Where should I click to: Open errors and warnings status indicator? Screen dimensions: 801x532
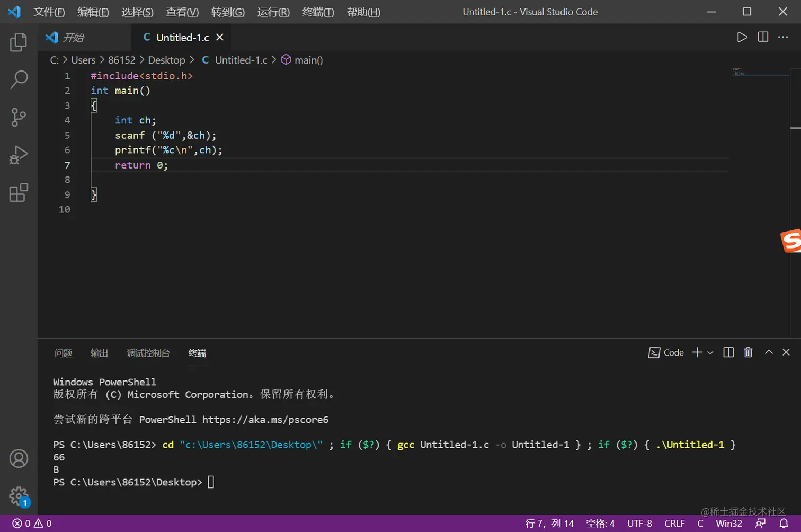[x=32, y=524]
